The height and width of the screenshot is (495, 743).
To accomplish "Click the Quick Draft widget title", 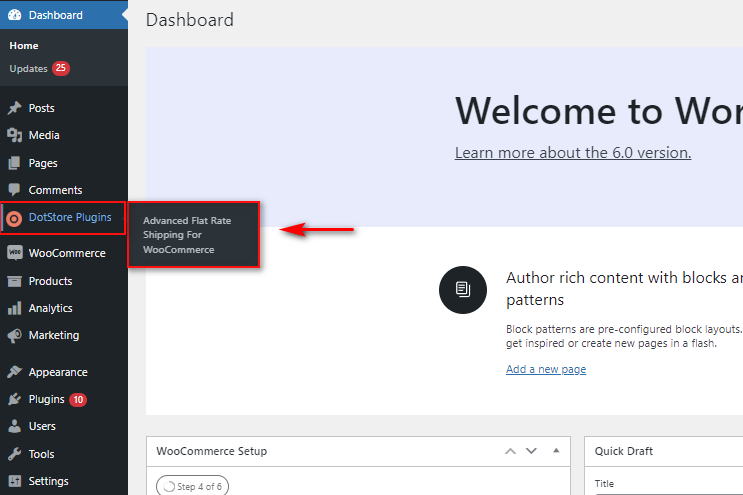I will (x=624, y=451).
